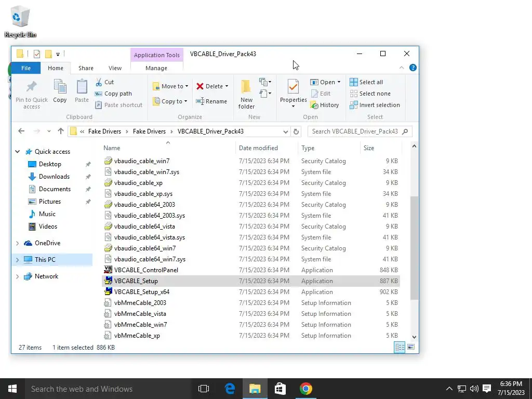Expand the Network tree node
This screenshot has height=399, width=532.
[x=17, y=276]
